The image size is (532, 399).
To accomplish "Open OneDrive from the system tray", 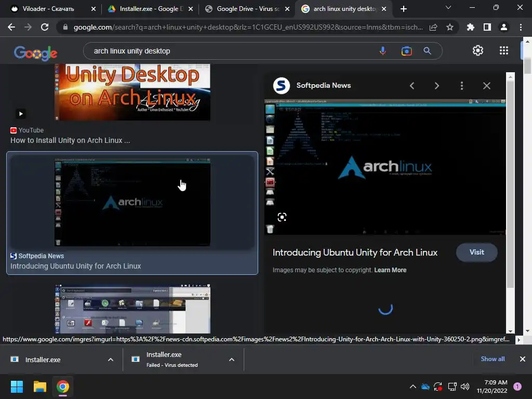I will [x=425, y=387].
